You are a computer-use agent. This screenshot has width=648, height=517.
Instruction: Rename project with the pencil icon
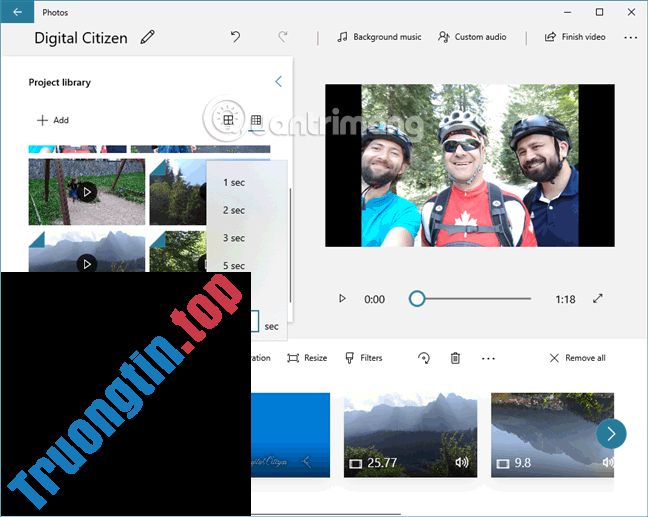pyautogui.click(x=148, y=37)
